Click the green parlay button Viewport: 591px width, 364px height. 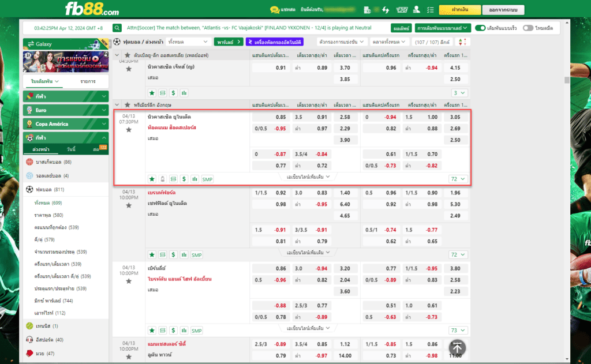(x=229, y=42)
